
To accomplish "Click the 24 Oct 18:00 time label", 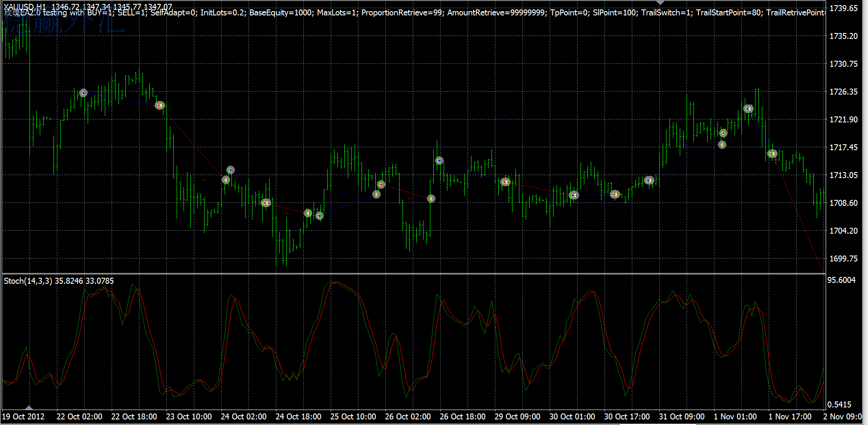I will 298,416.
